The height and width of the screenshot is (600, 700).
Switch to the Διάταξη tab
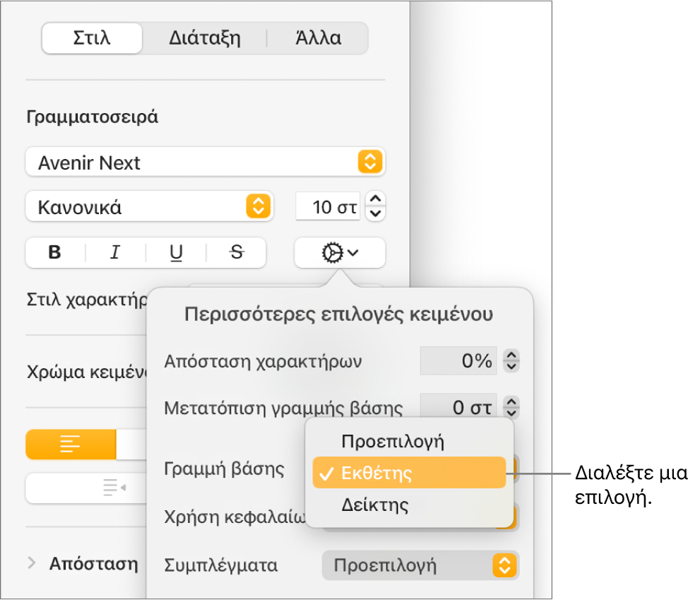tap(204, 38)
